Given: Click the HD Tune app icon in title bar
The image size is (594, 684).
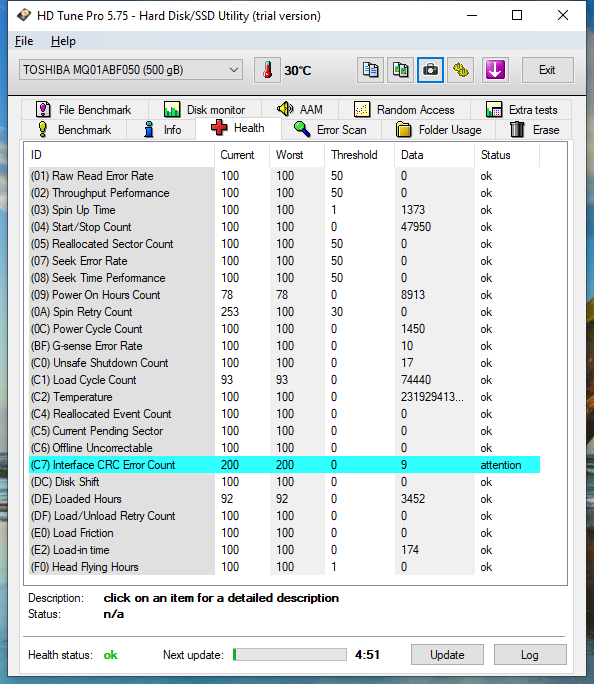Looking at the screenshot, I should point(24,16).
